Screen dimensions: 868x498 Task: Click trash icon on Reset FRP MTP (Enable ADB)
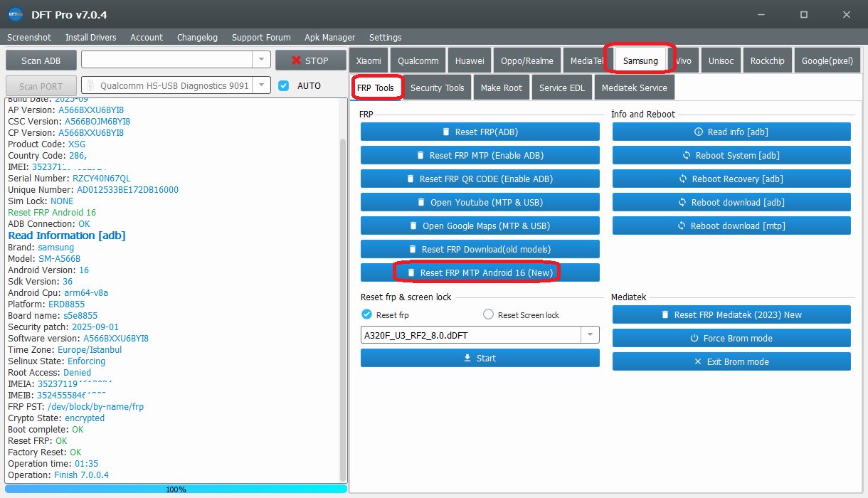420,155
